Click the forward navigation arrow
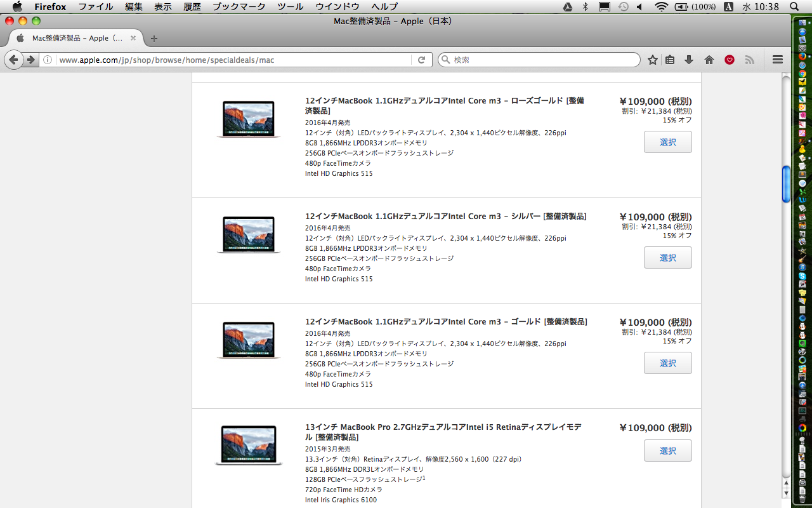 pyautogui.click(x=30, y=60)
